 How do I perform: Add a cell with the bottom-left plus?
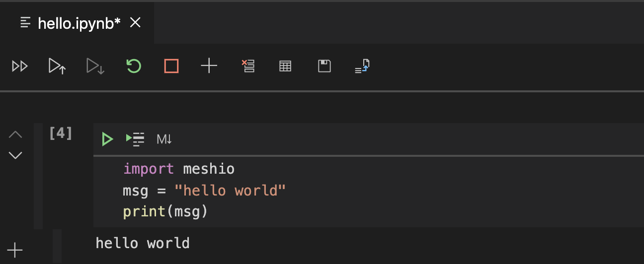[15, 250]
